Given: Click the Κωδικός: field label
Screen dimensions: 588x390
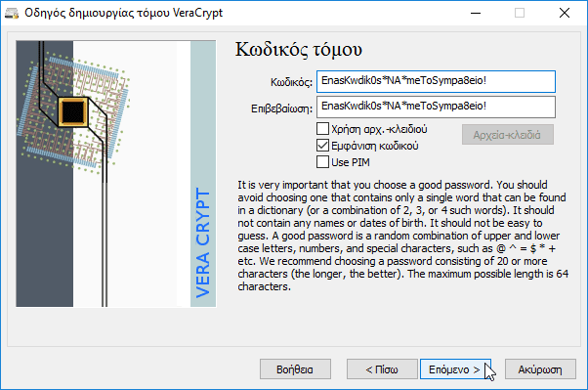Looking at the screenshot, I should point(291,82).
